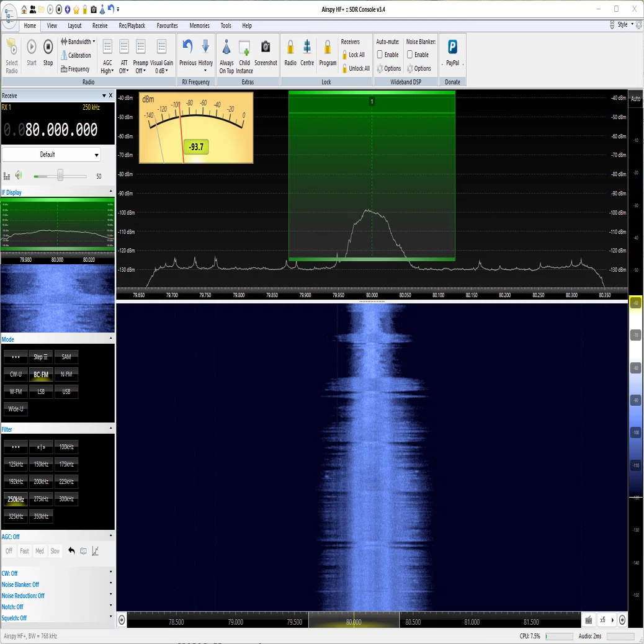Click the Radio lock icon
644x644 pixels.
coord(290,52)
